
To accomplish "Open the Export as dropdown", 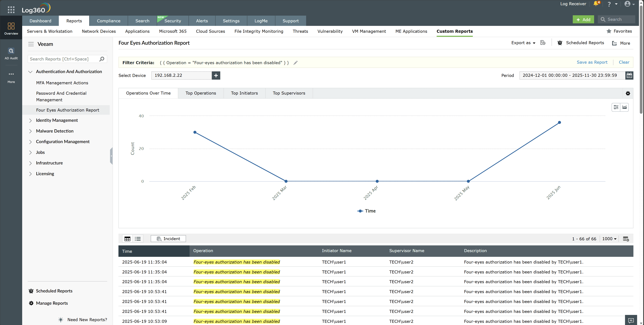I will [x=523, y=43].
